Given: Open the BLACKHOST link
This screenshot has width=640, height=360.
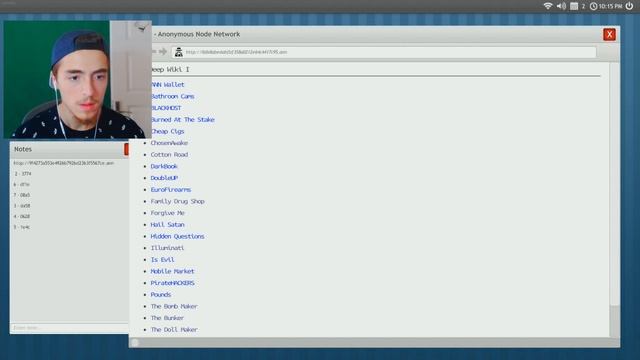Looking at the screenshot, I should (166, 108).
